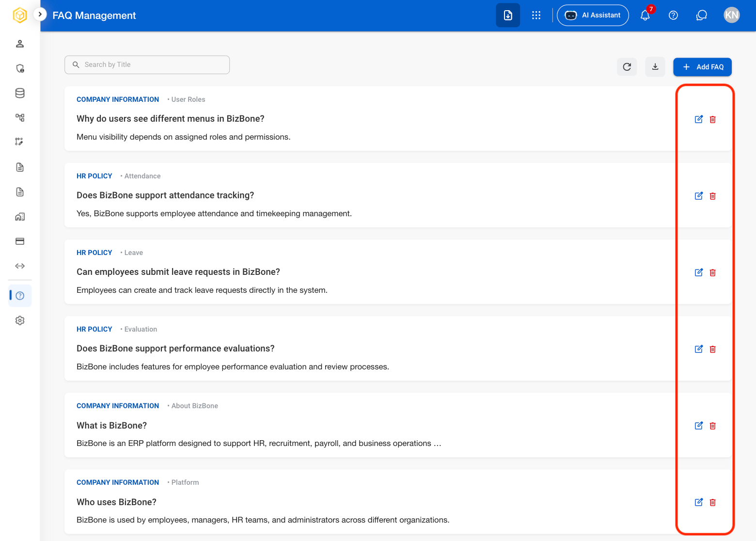This screenshot has width=756, height=541.
Task: Delete the leave requests FAQ
Action: click(x=713, y=272)
